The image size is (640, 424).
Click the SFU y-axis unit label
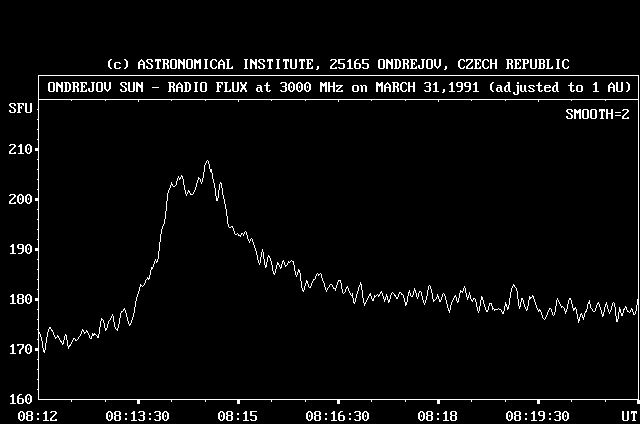coord(18,107)
